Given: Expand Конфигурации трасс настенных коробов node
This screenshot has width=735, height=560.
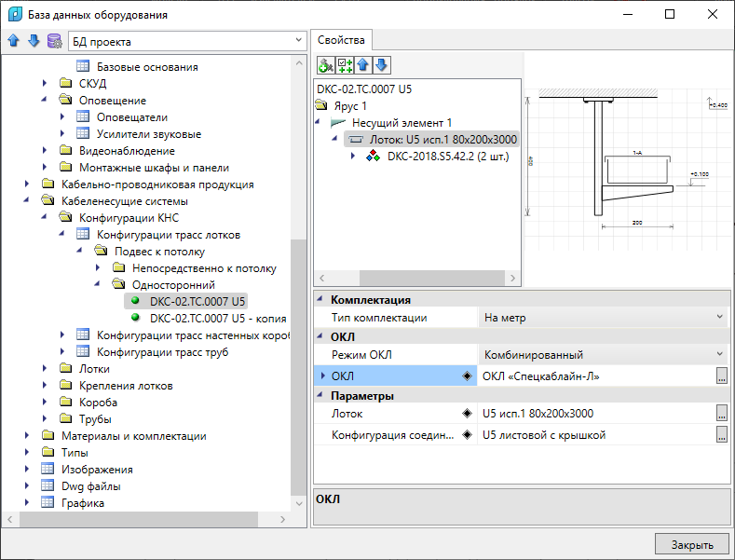Looking at the screenshot, I should point(62,335).
